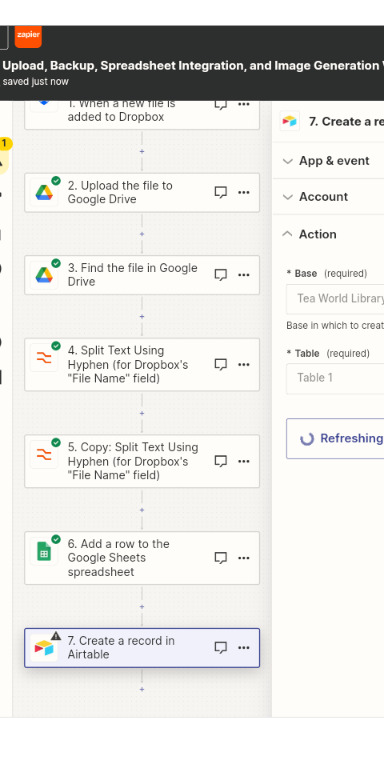Open comment on step 2 Upload file
This screenshot has height=768, width=384.
click(x=221, y=192)
